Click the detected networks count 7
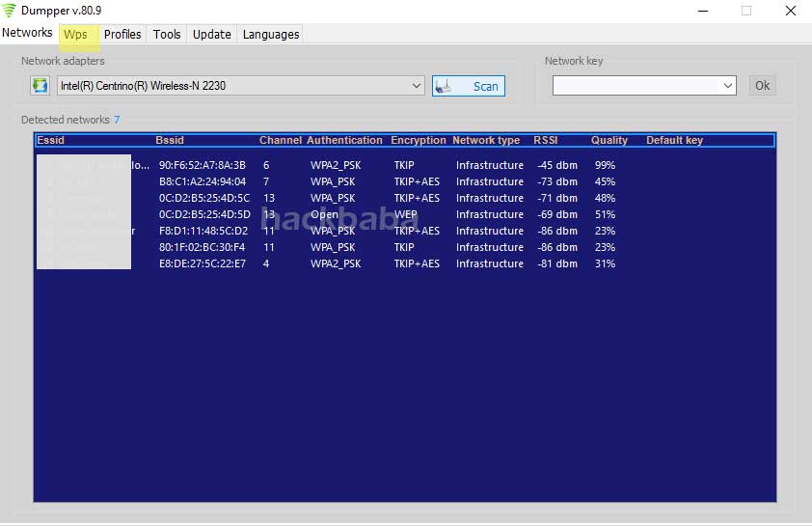Screen dimensions: 812x526 click(x=117, y=120)
